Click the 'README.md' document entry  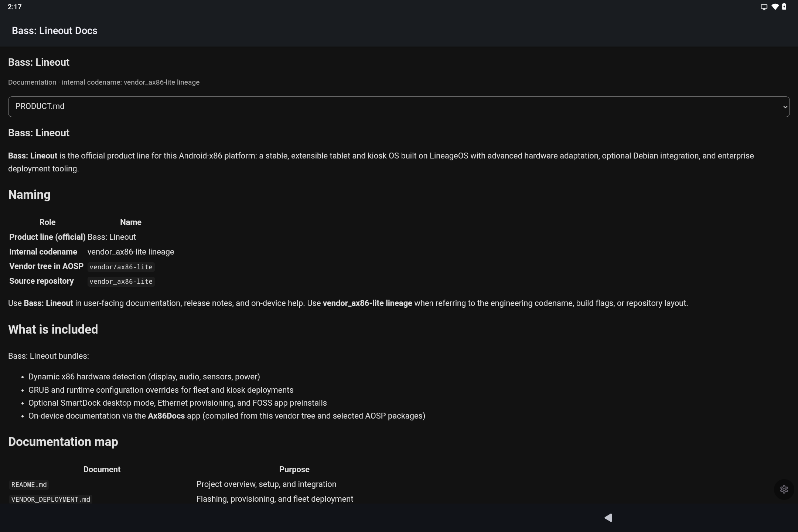click(29, 485)
